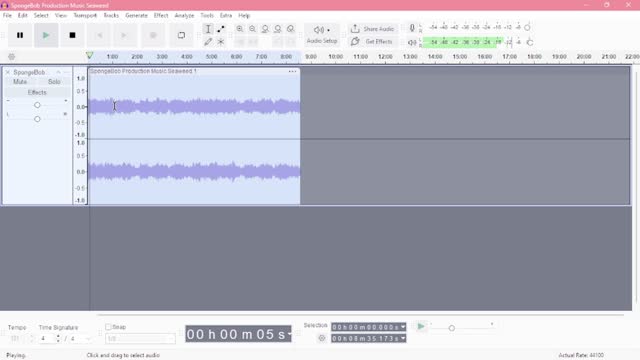Adjust the track pan slider

pos(37,119)
